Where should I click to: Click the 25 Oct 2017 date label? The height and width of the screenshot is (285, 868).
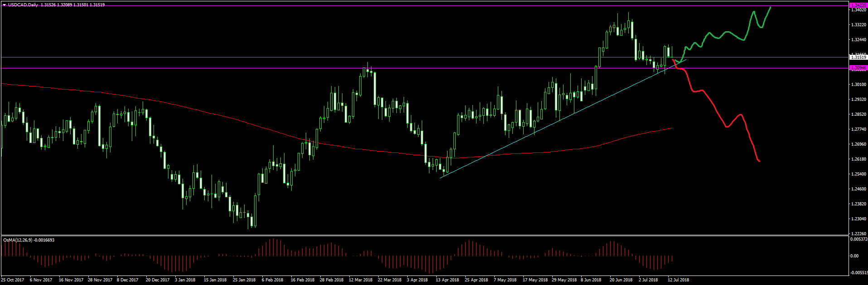pyautogui.click(x=13, y=280)
